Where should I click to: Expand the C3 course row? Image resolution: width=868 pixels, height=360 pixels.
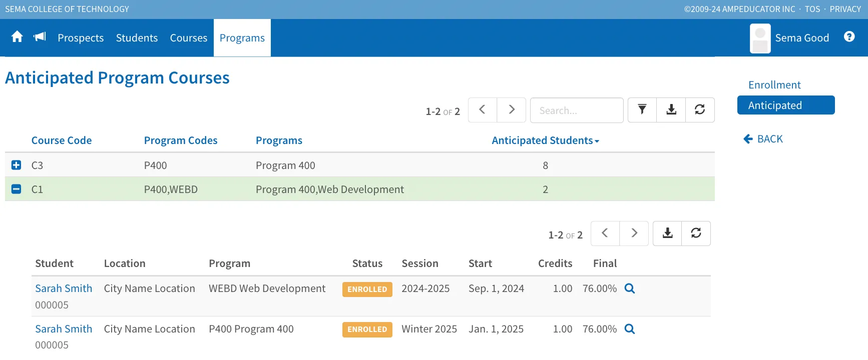16,165
